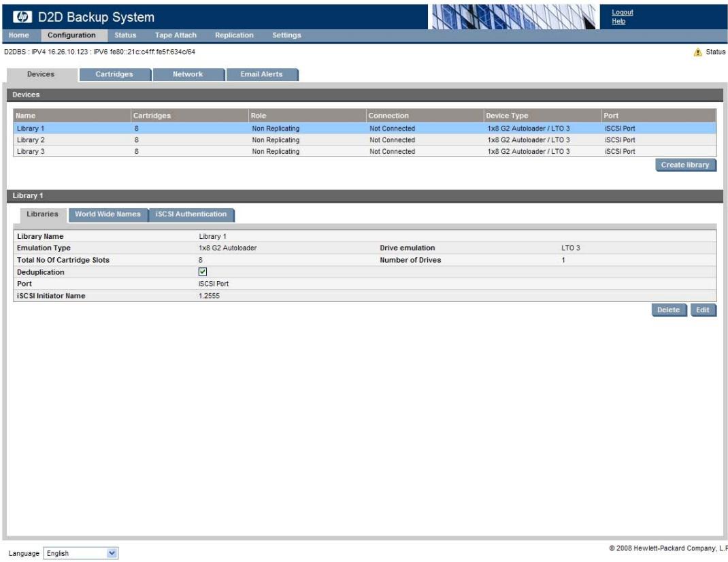Open the Language dropdown

pos(81,553)
